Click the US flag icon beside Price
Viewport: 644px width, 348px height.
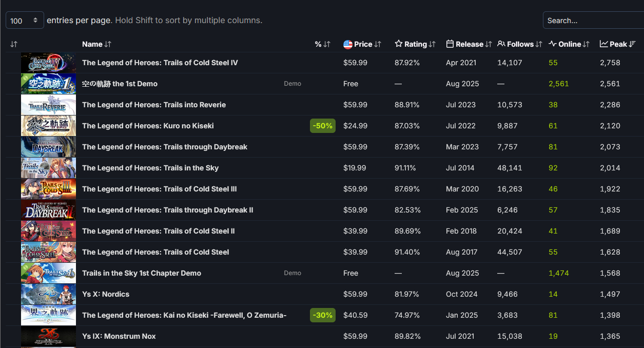tap(347, 44)
